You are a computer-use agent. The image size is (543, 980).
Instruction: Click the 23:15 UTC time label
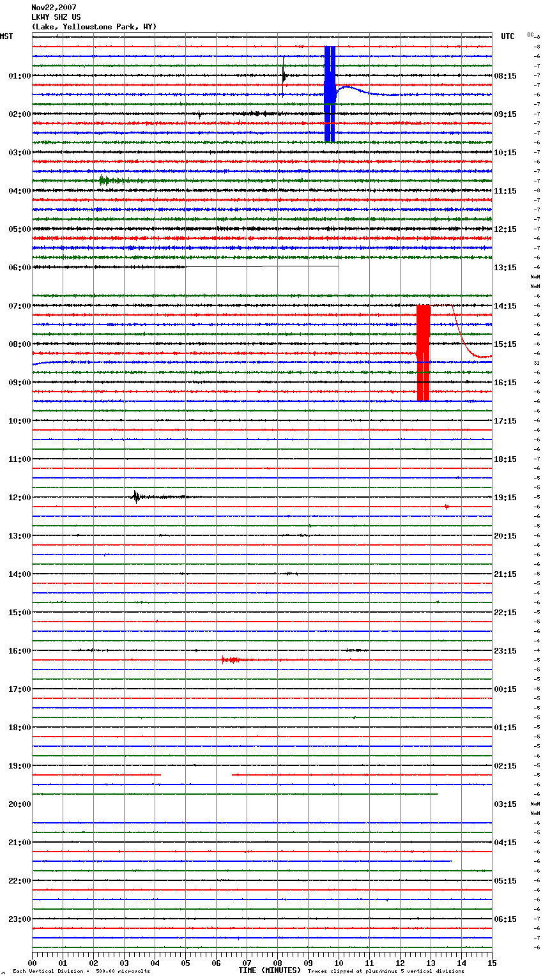[x=505, y=651]
